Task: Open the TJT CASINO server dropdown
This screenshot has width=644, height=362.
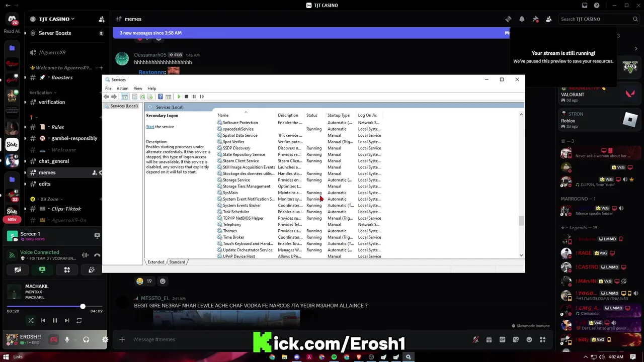Action: (57, 19)
